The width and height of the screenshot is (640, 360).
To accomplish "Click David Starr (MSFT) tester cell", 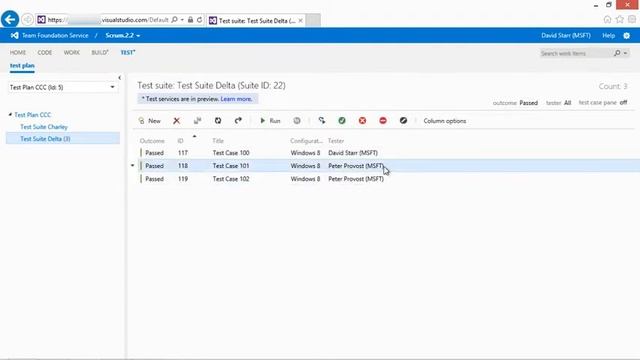I will pyautogui.click(x=353, y=153).
